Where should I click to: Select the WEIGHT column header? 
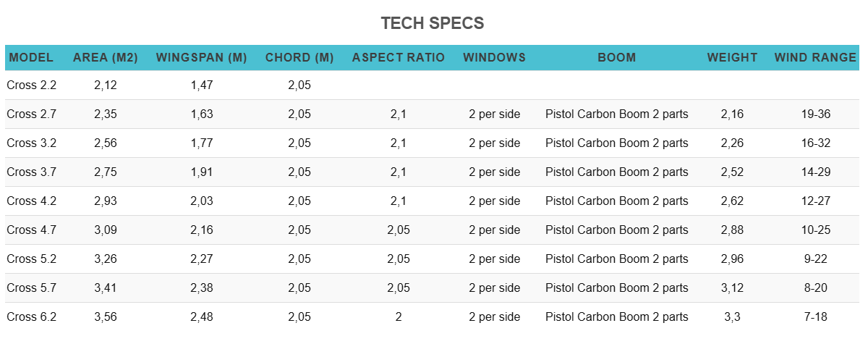coord(732,58)
